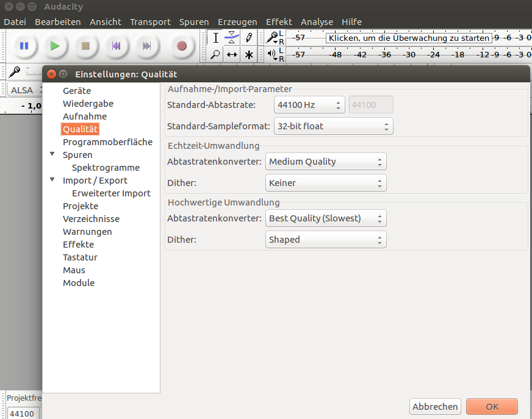Select Warnungen settings category

pyautogui.click(x=87, y=232)
